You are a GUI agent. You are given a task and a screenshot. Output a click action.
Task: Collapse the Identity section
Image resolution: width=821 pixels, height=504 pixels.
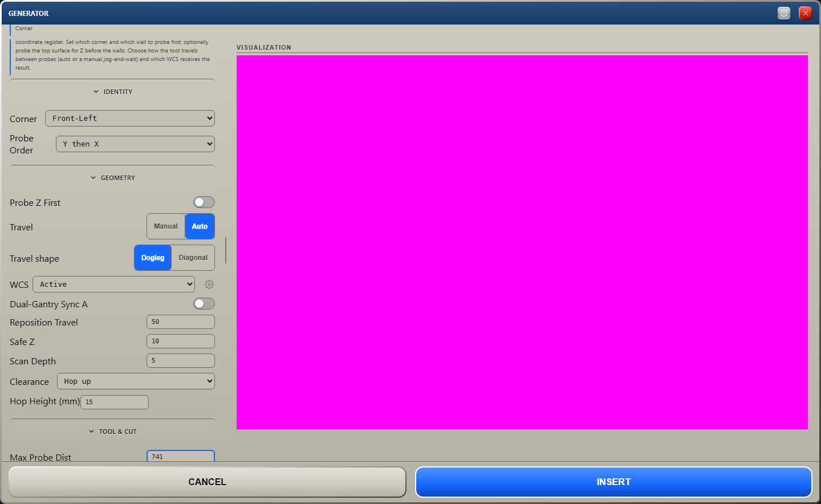click(x=112, y=92)
